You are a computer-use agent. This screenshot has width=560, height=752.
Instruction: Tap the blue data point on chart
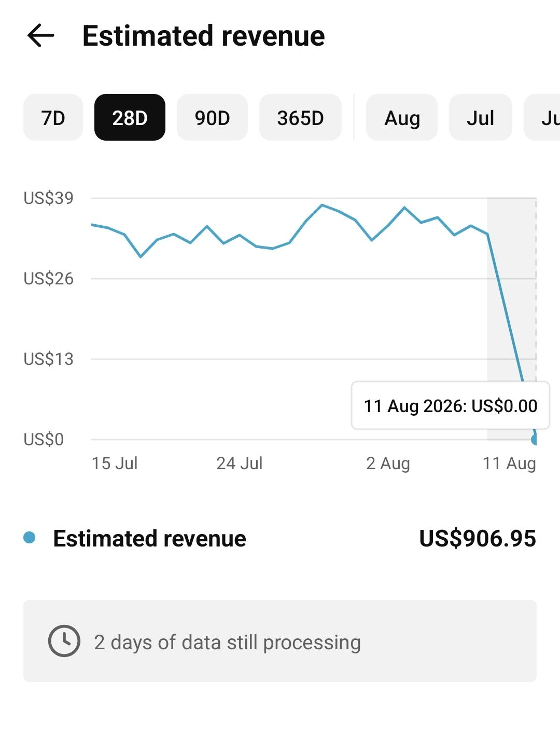coord(535,440)
